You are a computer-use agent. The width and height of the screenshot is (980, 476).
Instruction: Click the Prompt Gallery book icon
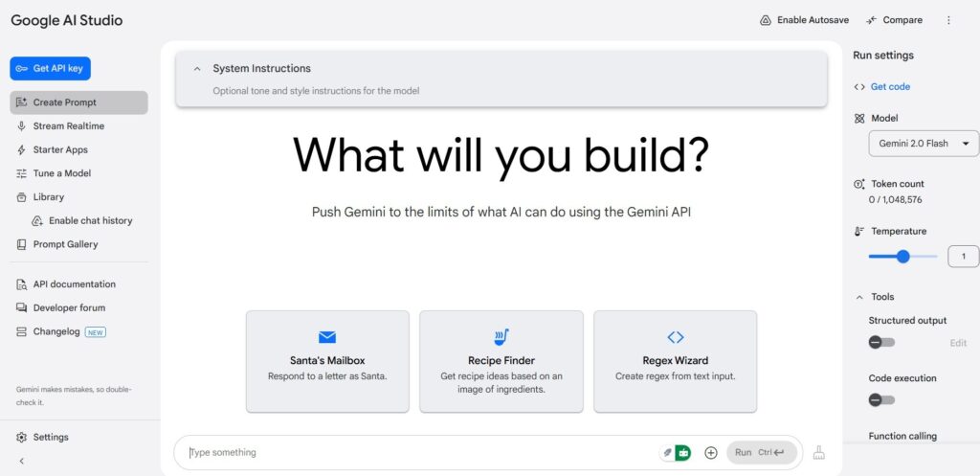pos(21,244)
